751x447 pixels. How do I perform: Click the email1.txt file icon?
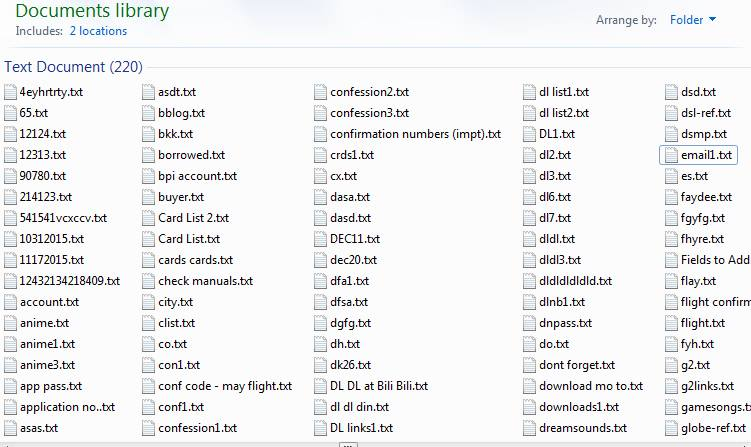(x=672, y=155)
